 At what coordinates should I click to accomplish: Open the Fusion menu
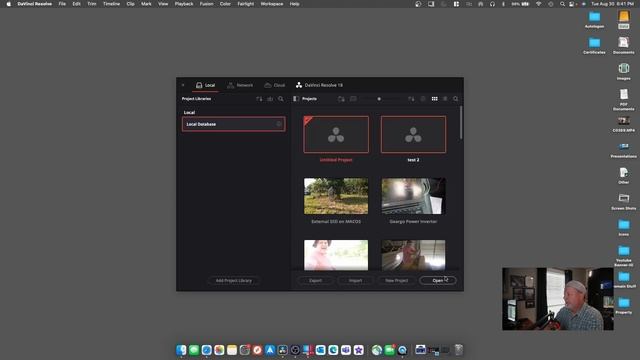coord(207,4)
